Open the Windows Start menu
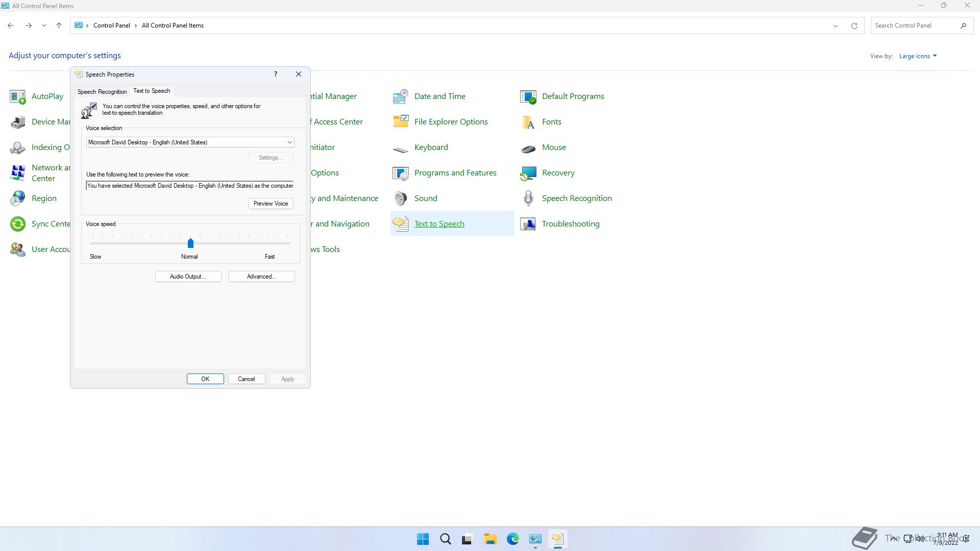 (x=423, y=539)
